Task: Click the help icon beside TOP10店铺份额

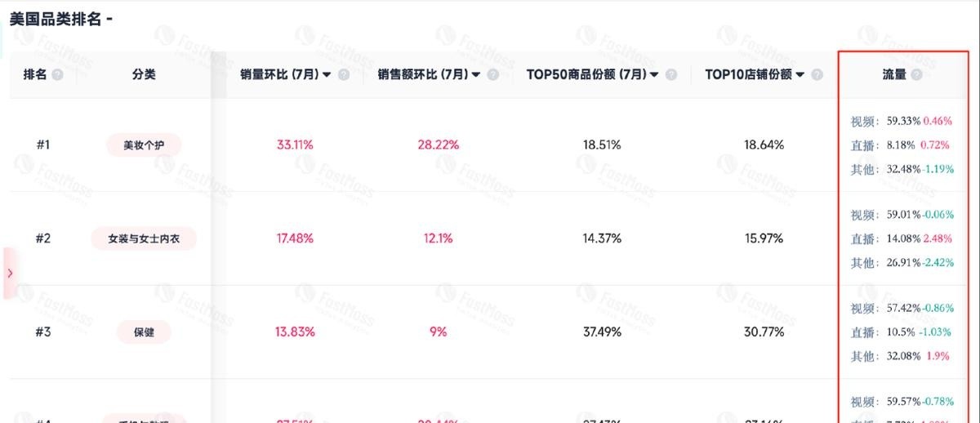Action: [817, 74]
